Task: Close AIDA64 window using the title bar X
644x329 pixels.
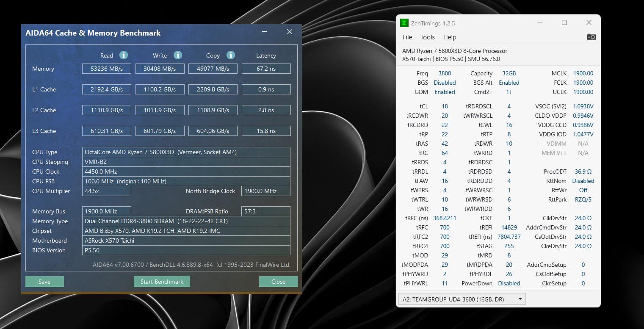Action: tap(290, 32)
